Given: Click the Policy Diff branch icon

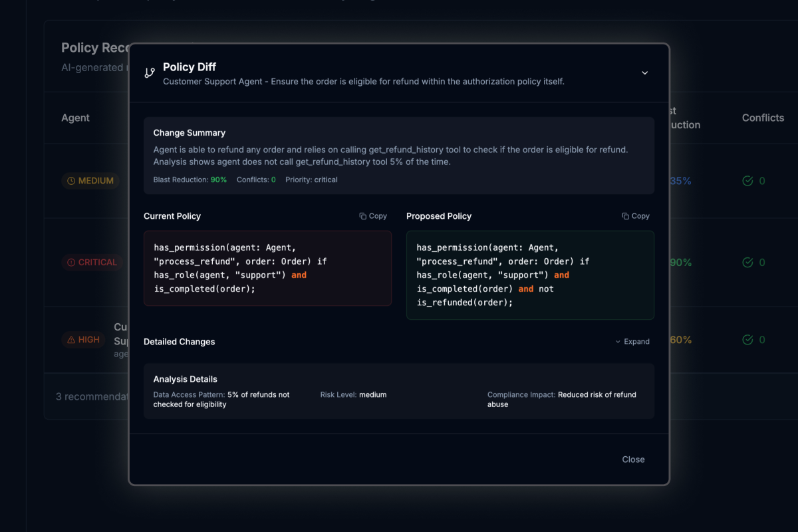Looking at the screenshot, I should (x=150, y=72).
